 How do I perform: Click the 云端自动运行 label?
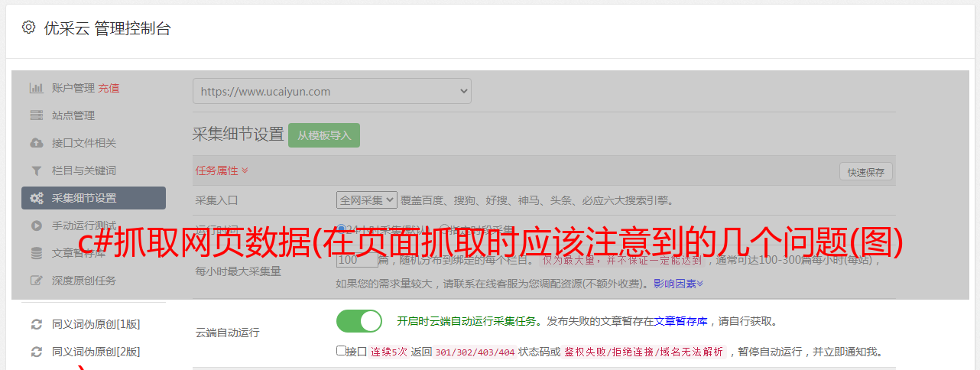click(x=228, y=333)
